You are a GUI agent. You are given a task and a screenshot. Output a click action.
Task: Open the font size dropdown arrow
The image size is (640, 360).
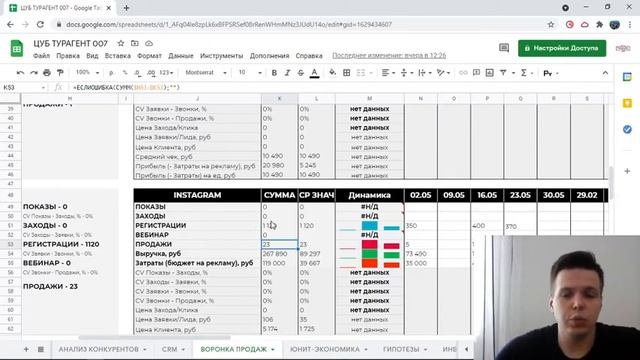tap(260, 73)
